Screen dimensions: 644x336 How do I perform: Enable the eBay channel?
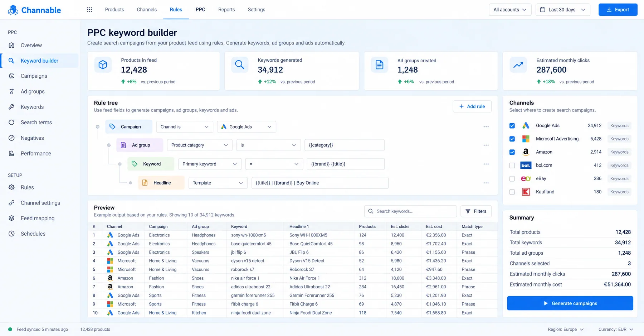(x=512, y=179)
